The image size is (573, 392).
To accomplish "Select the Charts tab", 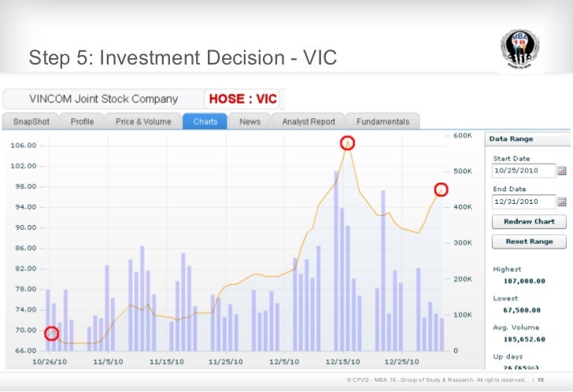I will pyautogui.click(x=205, y=122).
